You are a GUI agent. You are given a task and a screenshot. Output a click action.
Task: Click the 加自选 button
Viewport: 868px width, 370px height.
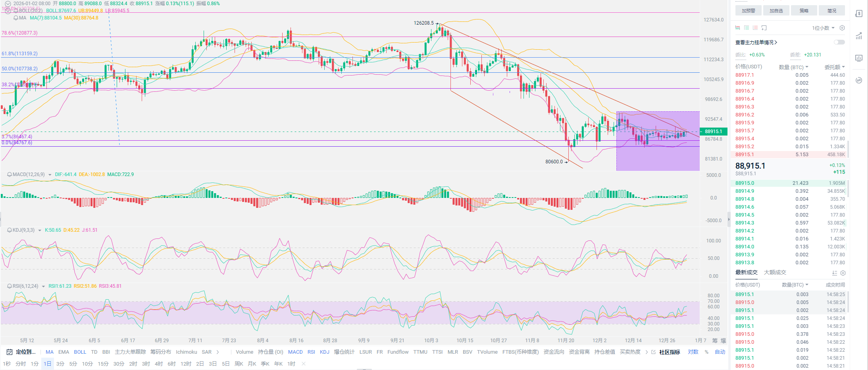(776, 11)
